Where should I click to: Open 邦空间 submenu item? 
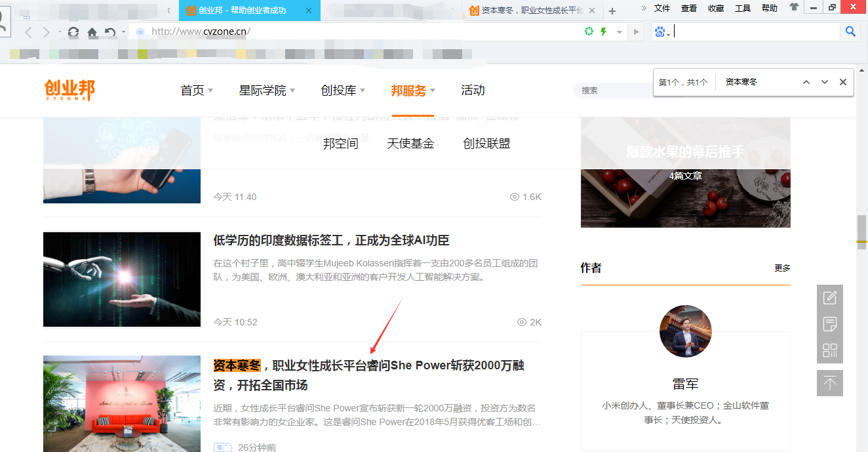(341, 144)
